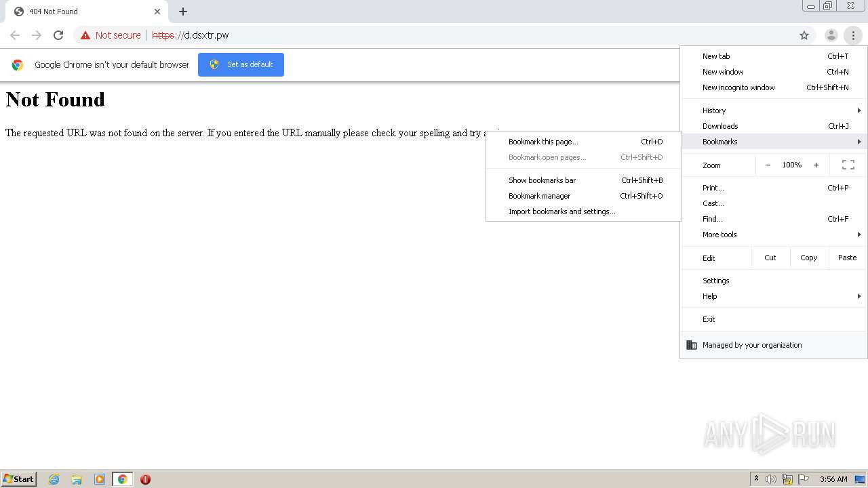Go back using the back arrow
868x488 pixels.
[15, 35]
